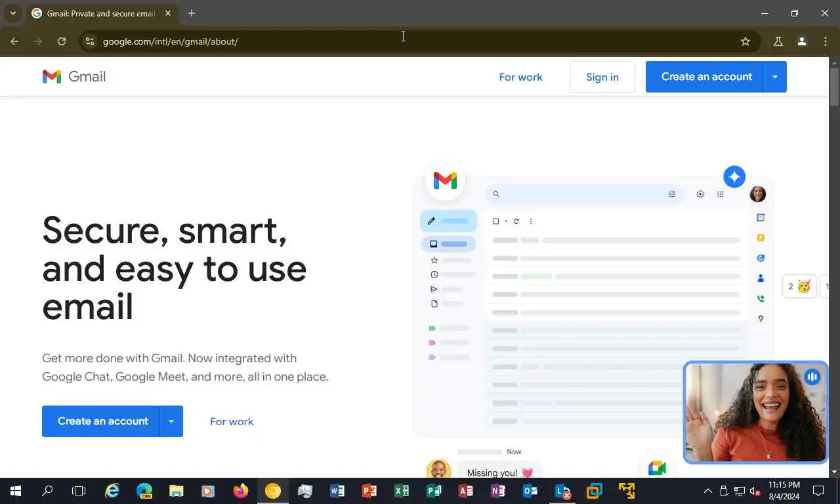This screenshot has width=840, height=504.
Task: Launch Edge Canary from taskbar
Action: (x=144, y=491)
